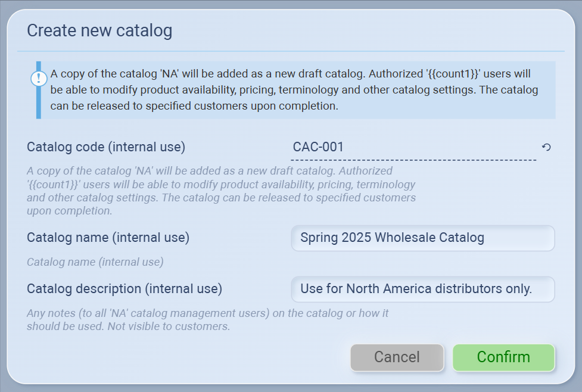This screenshot has width=582, height=392.
Task: Click the italic help text under catalog code
Action: coord(220,189)
